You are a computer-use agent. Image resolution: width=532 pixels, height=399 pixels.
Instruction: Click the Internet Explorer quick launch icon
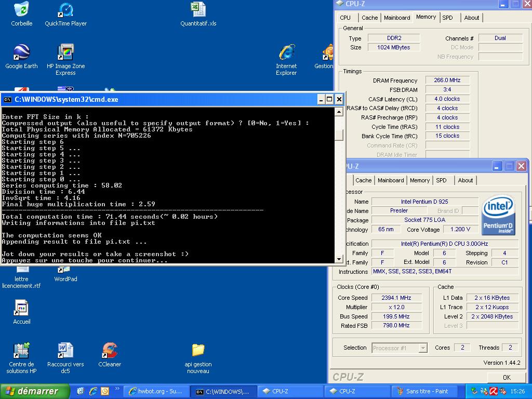click(x=92, y=391)
